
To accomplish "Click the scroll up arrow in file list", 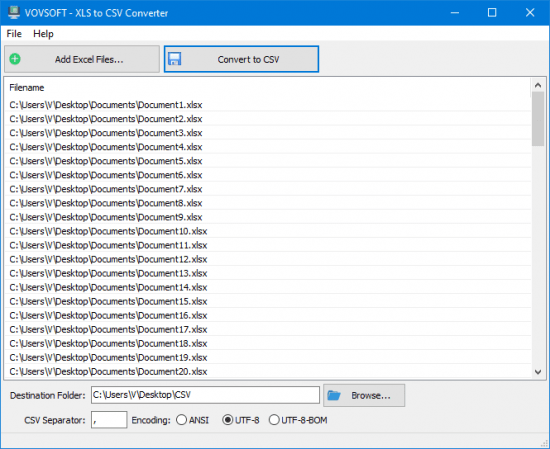I will coord(538,85).
